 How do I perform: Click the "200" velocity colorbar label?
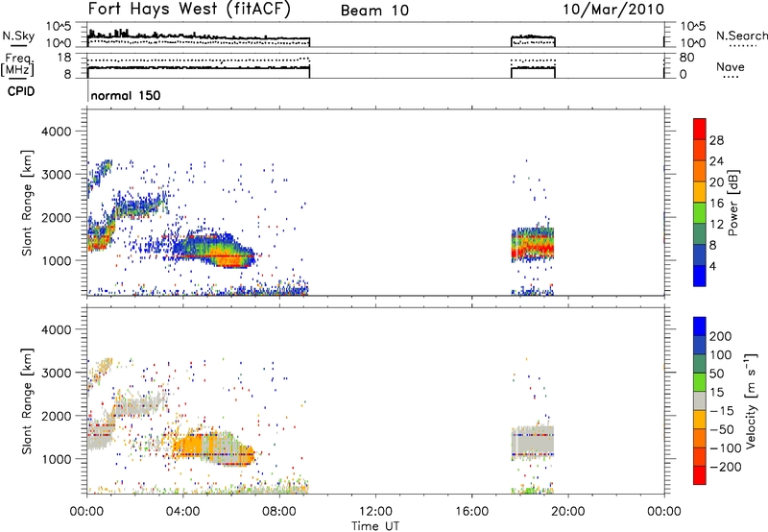tap(721, 336)
